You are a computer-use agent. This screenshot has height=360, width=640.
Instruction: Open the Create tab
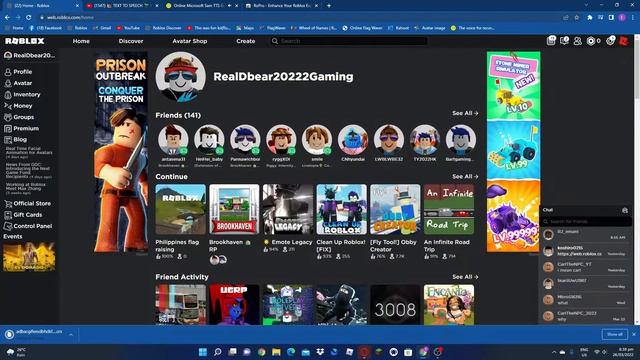[245, 41]
